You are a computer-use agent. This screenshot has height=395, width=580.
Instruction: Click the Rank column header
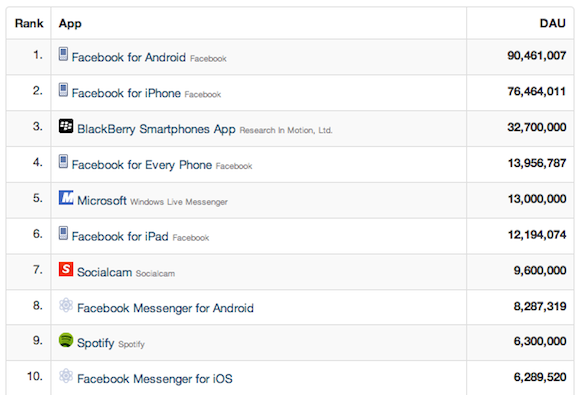click(x=29, y=23)
